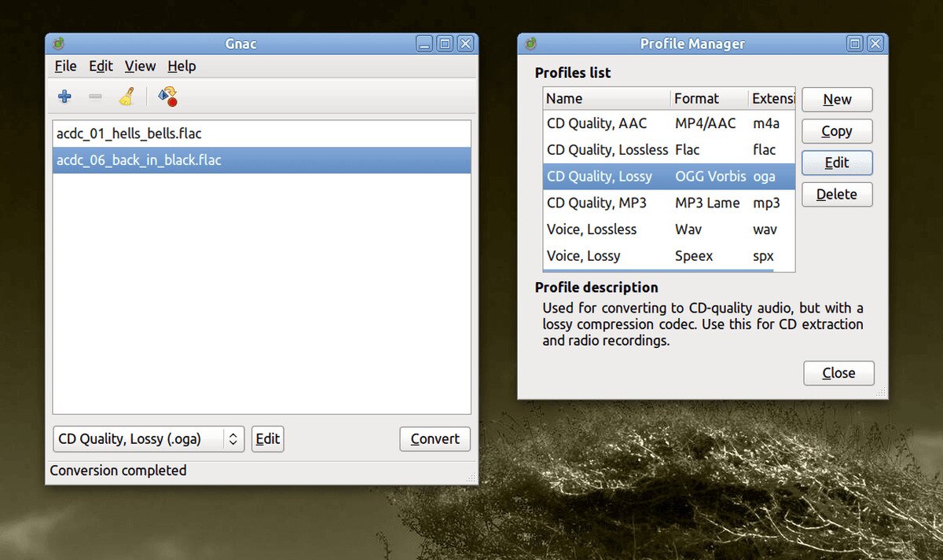The height and width of the screenshot is (560, 943).
Task: Open the View menu
Action: click(x=140, y=66)
